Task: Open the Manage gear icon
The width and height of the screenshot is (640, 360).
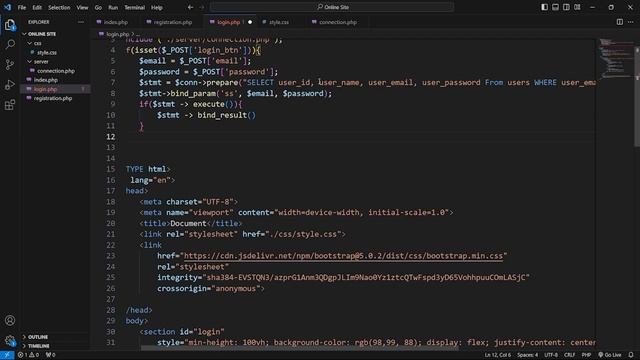Action: coord(10,340)
